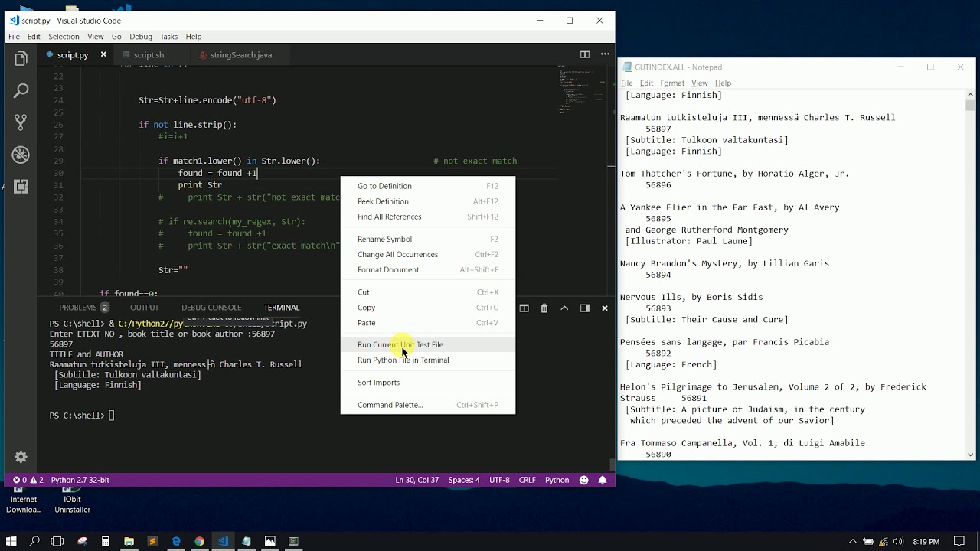Split the terminal panel
Image resolution: width=980 pixels, height=551 pixels.
click(524, 308)
